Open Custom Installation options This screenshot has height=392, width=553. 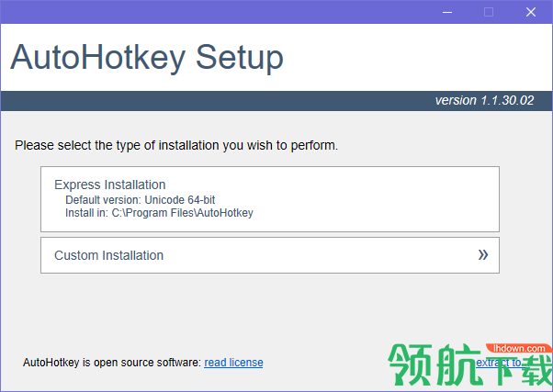point(270,255)
